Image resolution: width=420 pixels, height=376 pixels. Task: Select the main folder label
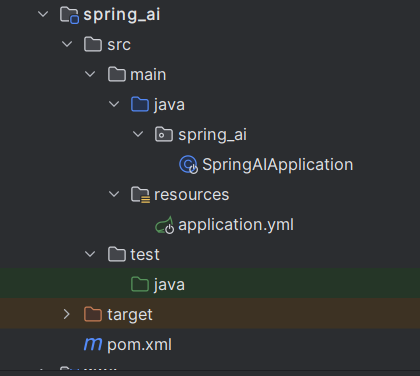click(x=148, y=75)
